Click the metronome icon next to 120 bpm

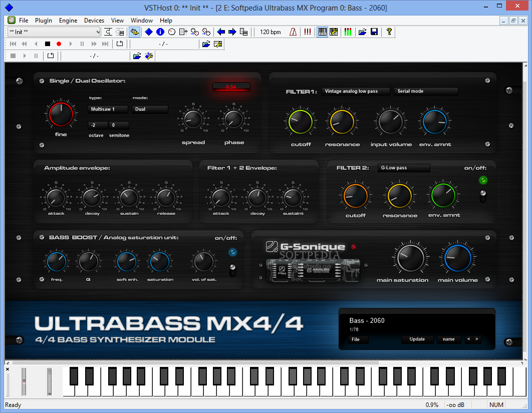(293, 32)
